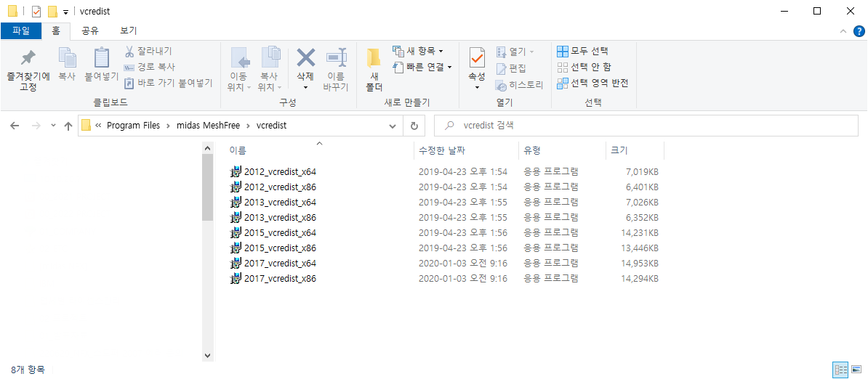Viewport: 868px width, 379px height.
Task: Switch to Details view in the status bar
Action: tap(840, 370)
